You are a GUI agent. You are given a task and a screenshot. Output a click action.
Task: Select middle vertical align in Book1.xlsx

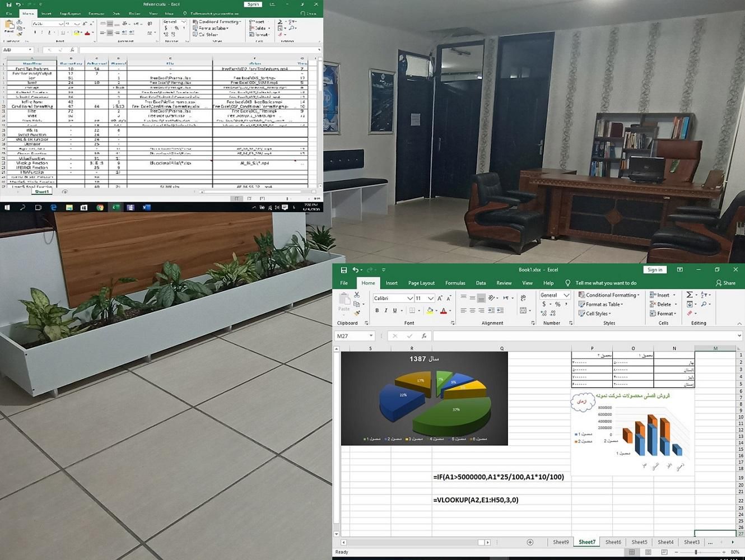click(472, 298)
